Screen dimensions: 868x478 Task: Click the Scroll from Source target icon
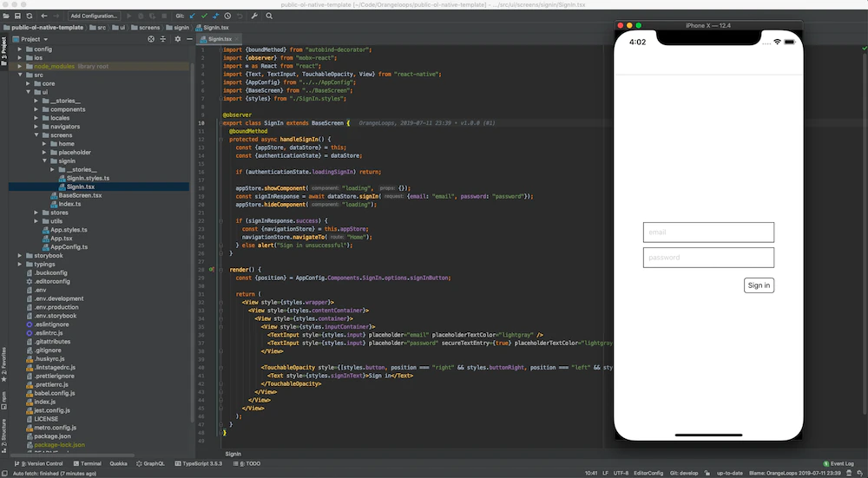click(151, 39)
